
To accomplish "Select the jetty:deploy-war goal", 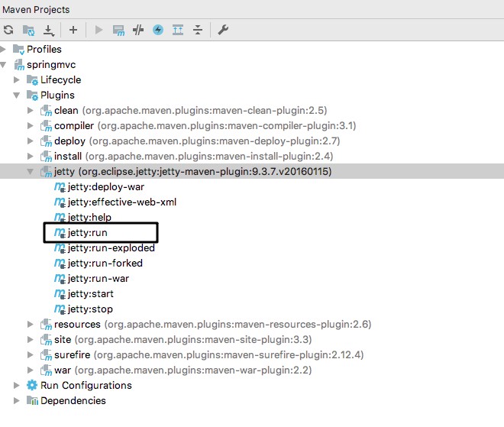I will [106, 187].
